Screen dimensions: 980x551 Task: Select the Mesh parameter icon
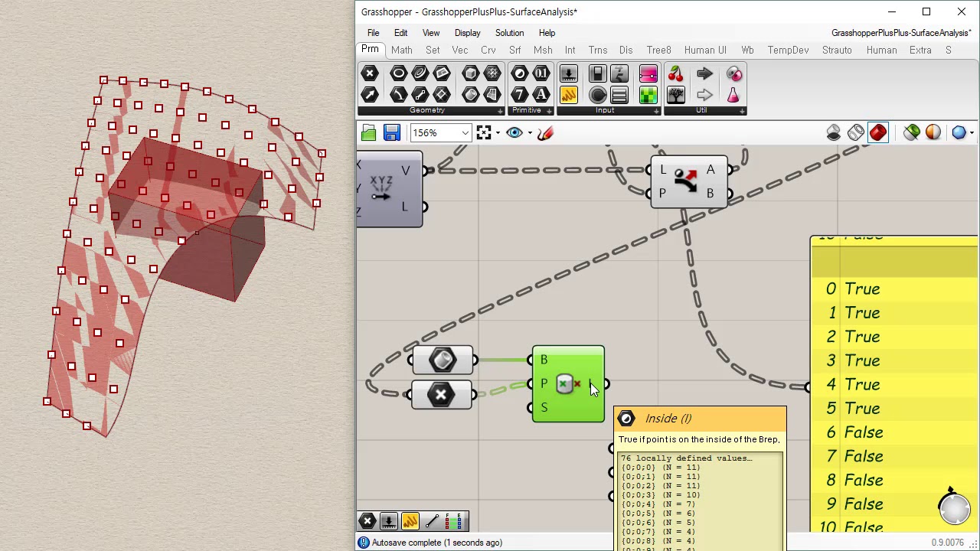(492, 73)
